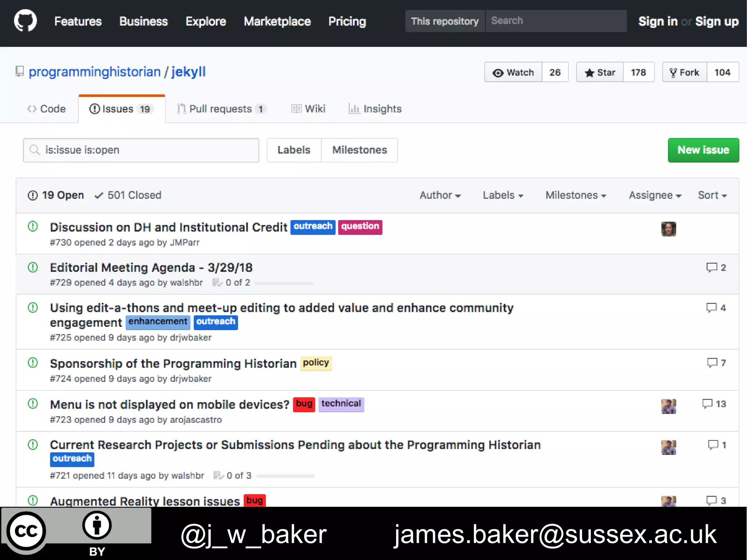Screen dimensions: 747x560
Task: Select the Issues tab
Action: pos(121,109)
